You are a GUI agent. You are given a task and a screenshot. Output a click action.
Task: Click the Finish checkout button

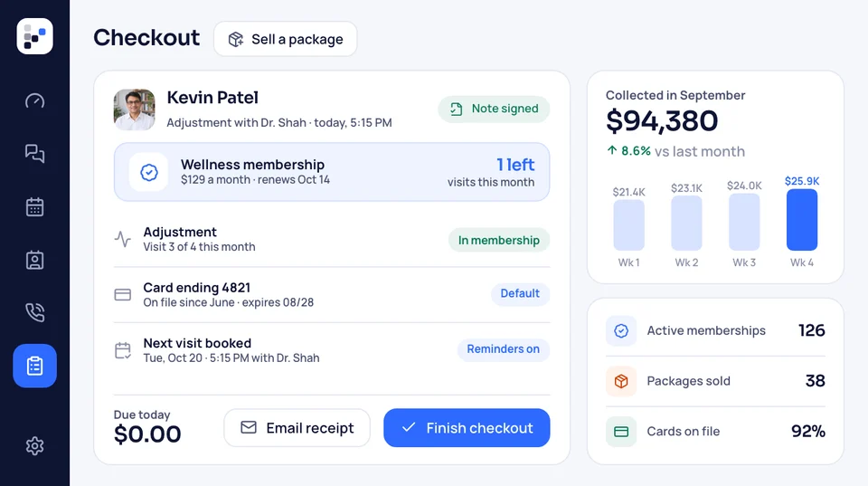point(467,428)
